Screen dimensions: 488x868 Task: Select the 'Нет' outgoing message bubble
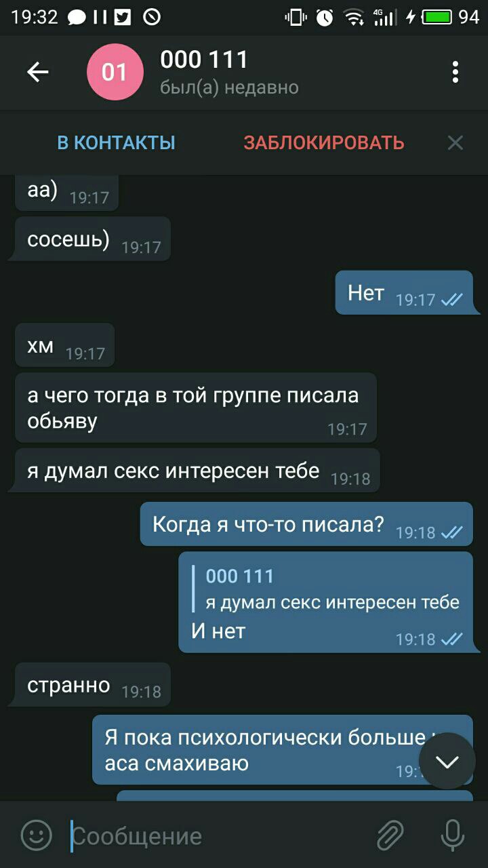tap(404, 293)
